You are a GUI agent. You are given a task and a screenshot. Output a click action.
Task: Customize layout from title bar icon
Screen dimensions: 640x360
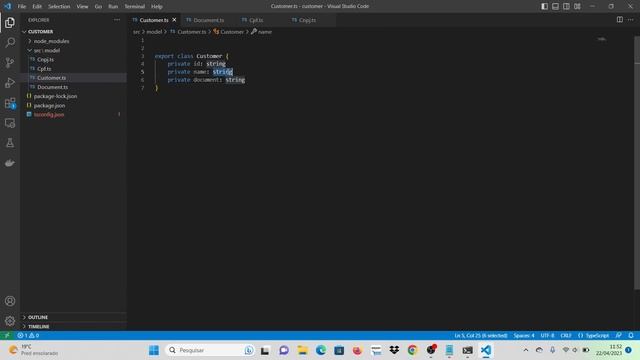pyautogui.click(x=577, y=6)
